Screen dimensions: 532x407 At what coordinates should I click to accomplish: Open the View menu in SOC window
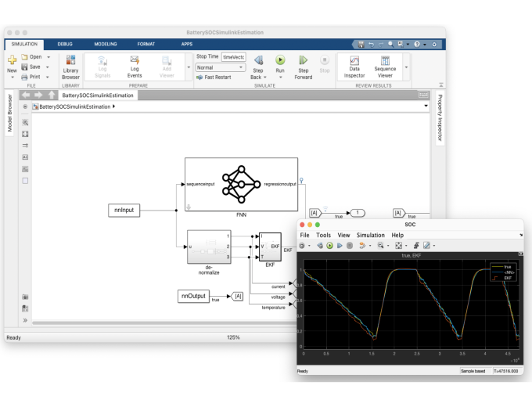coord(343,235)
